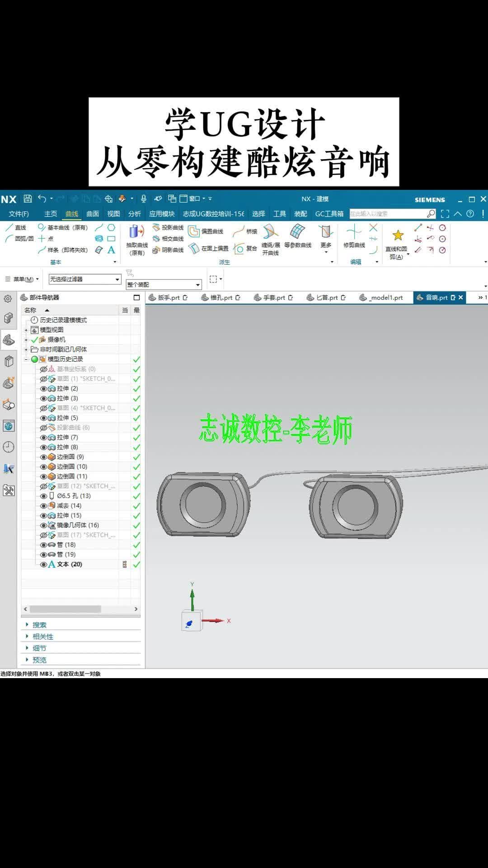Switch to the 曲面 ribbon tab
Viewport: 488px width, 868px height.
(93, 214)
